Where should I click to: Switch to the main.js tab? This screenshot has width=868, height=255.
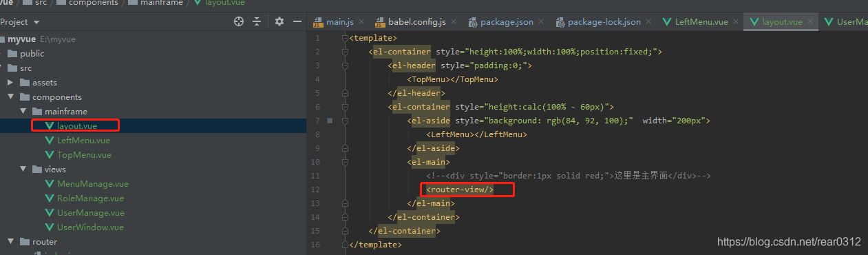[x=339, y=22]
